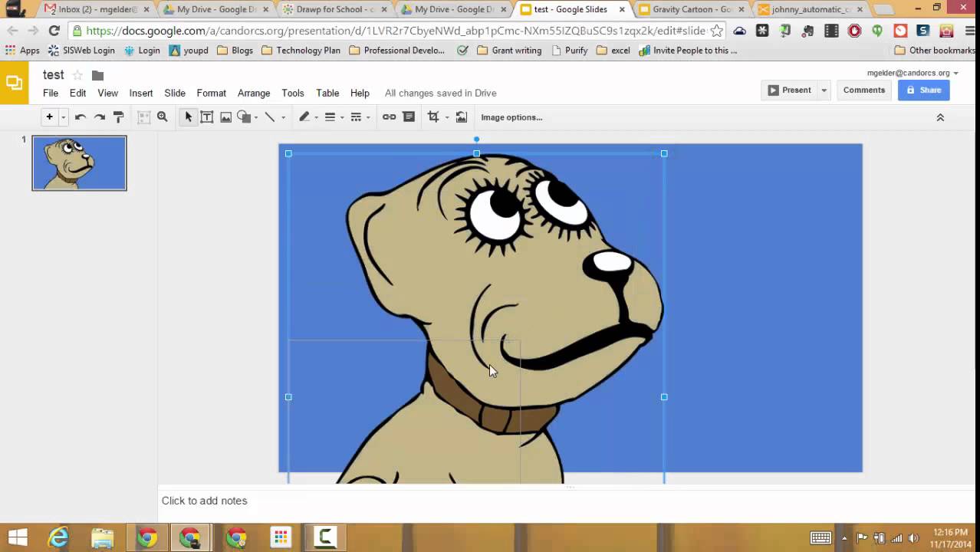
Task: Click the Present button
Action: point(789,90)
